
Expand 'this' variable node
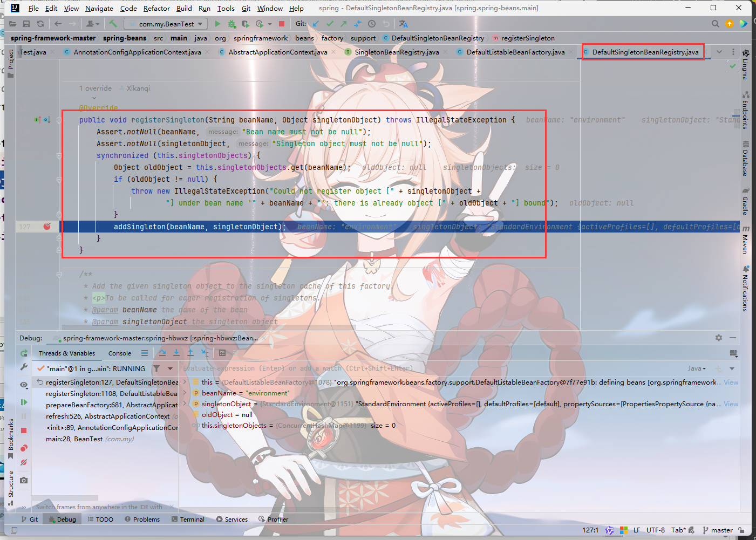(185, 382)
